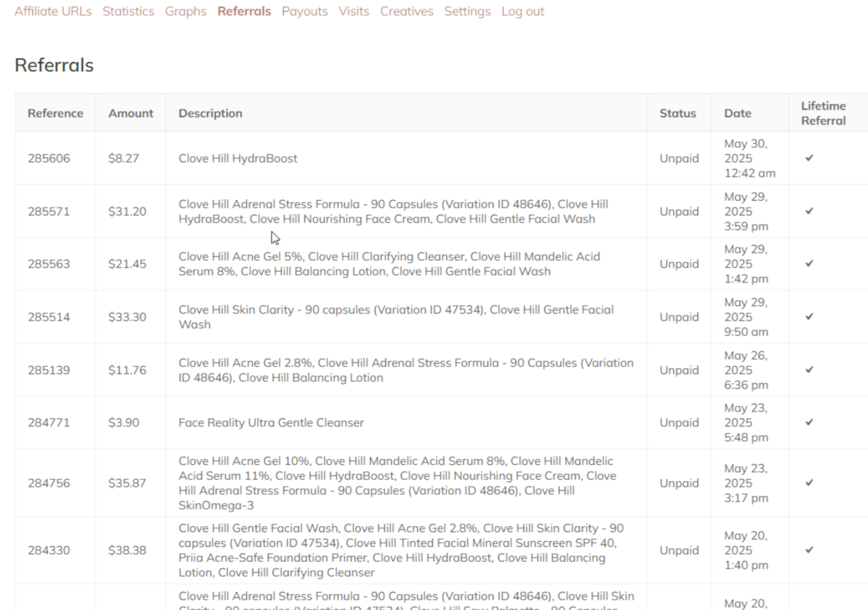Image resolution: width=868 pixels, height=610 pixels.
Task: Click the lifetime referral checkmark for 285563
Action: tap(809, 263)
